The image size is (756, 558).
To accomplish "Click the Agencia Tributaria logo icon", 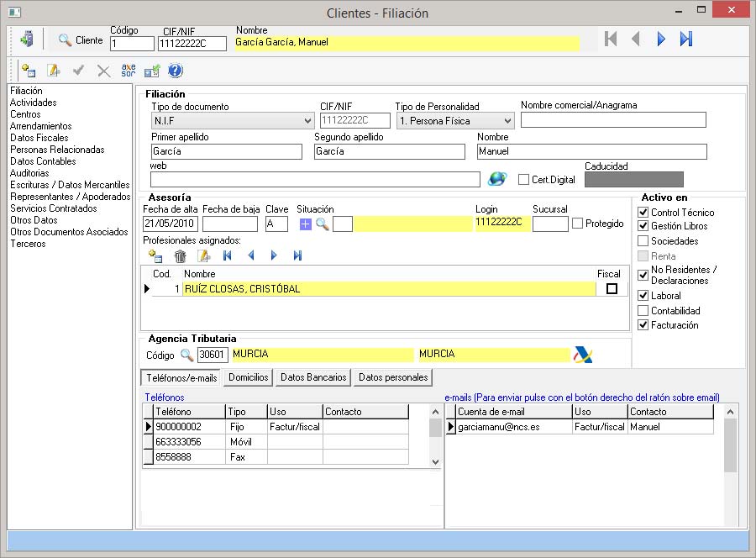I will click(x=582, y=355).
